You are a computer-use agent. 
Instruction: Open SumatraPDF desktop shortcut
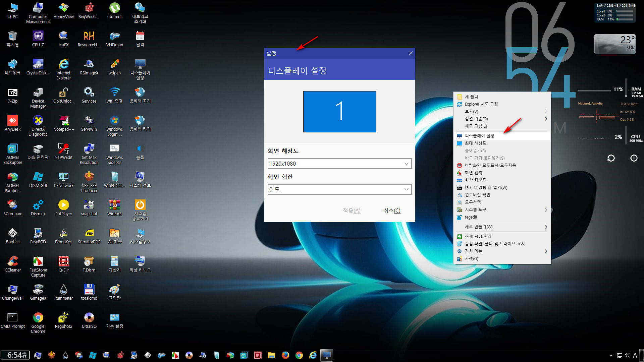coord(89,236)
